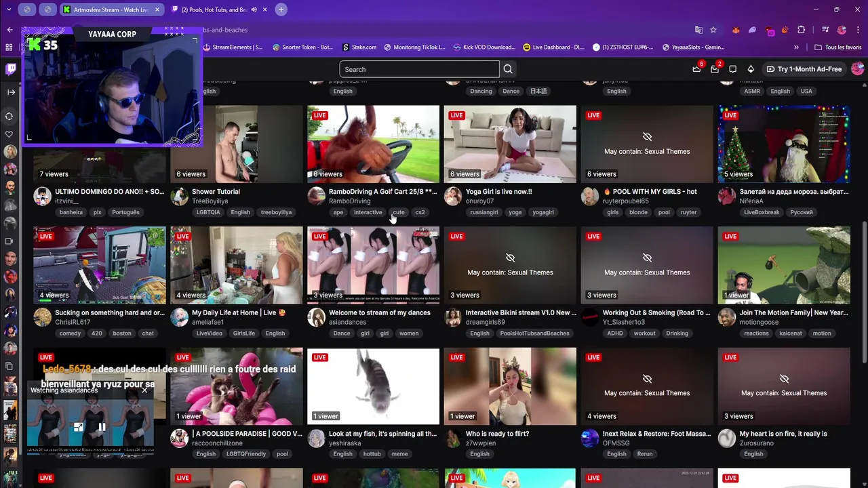Open the onuroy07 channel link
Image resolution: width=868 pixels, height=488 pixels.
(479, 201)
